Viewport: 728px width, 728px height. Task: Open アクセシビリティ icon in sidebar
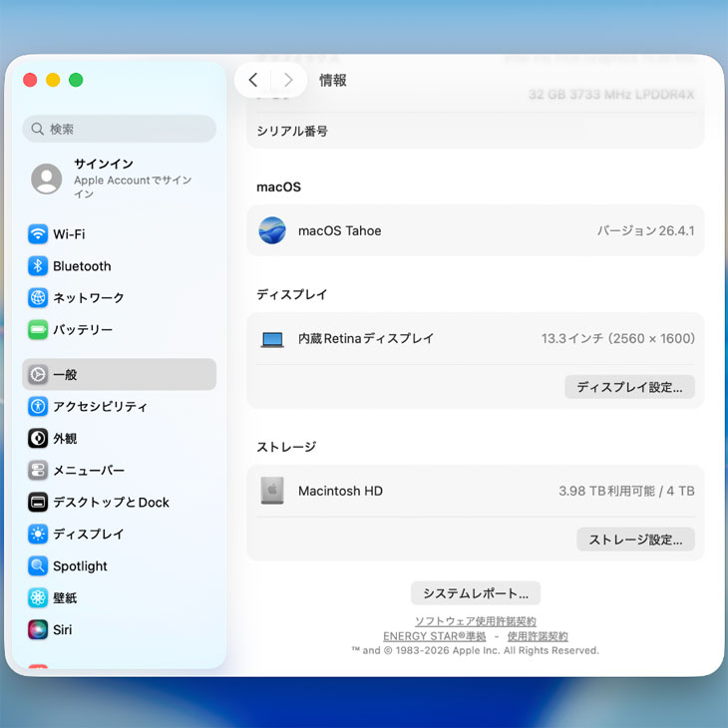point(38,407)
